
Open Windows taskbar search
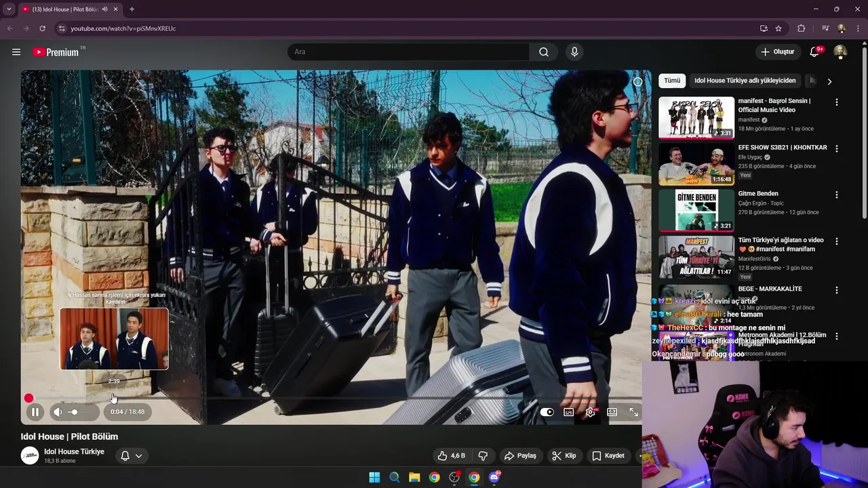click(394, 477)
